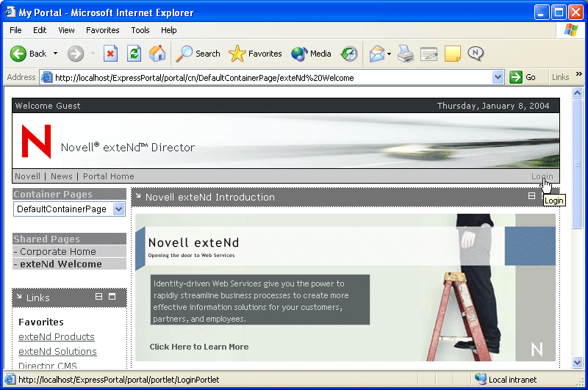Open the History icon in toolbar
The width and height of the screenshot is (588, 390).
[x=349, y=54]
